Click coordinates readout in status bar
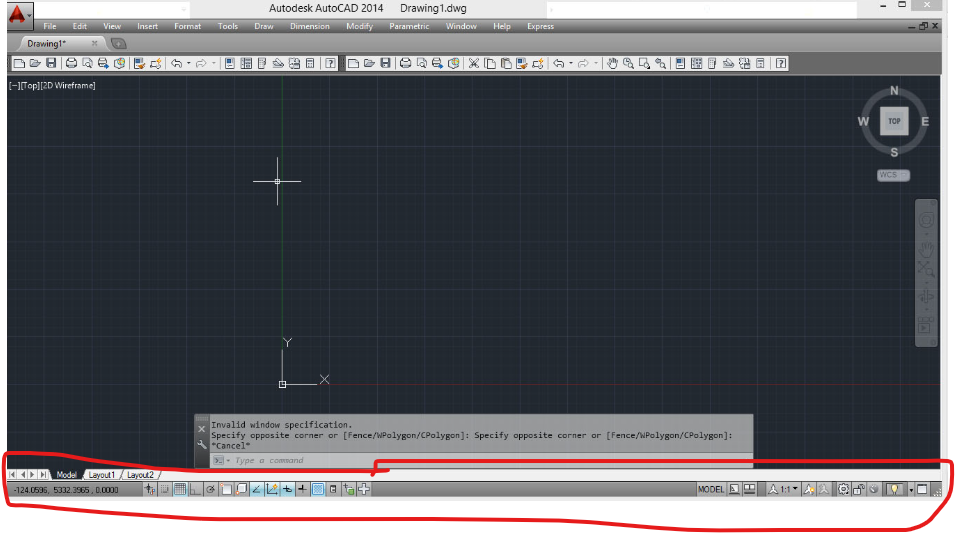This screenshot has width=955, height=534. (x=66, y=490)
